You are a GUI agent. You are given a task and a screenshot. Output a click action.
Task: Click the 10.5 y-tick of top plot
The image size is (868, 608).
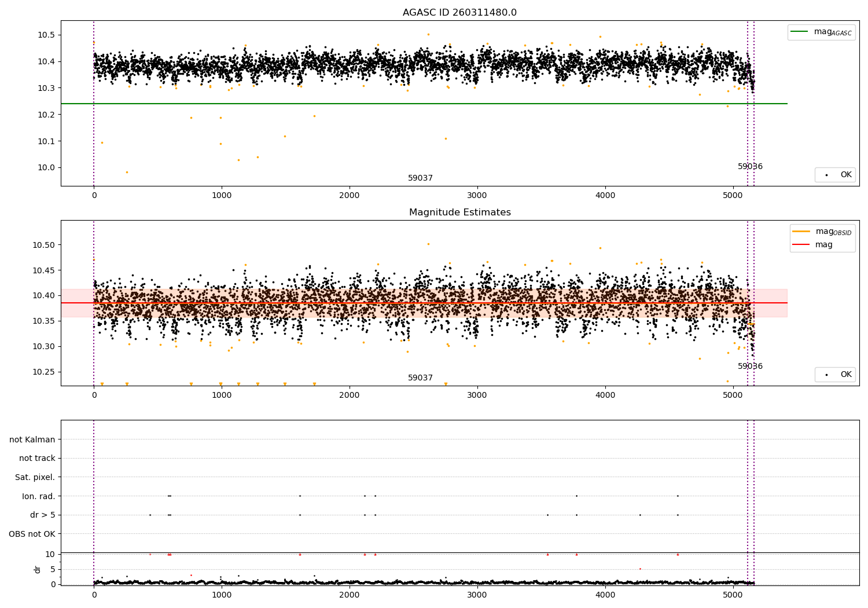click(x=46, y=35)
